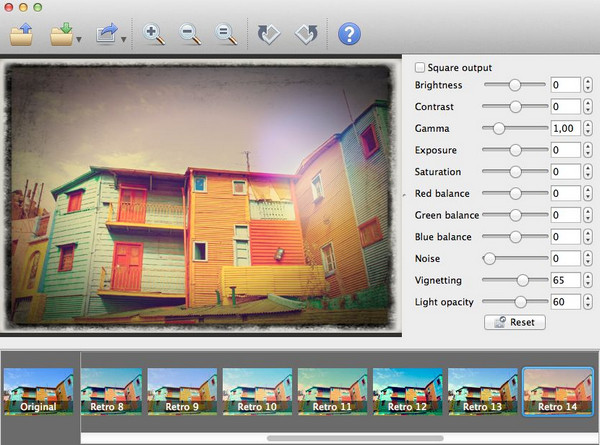The height and width of the screenshot is (445, 600).
Task: Open the save options dropdown arrow
Action: (x=79, y=40)
